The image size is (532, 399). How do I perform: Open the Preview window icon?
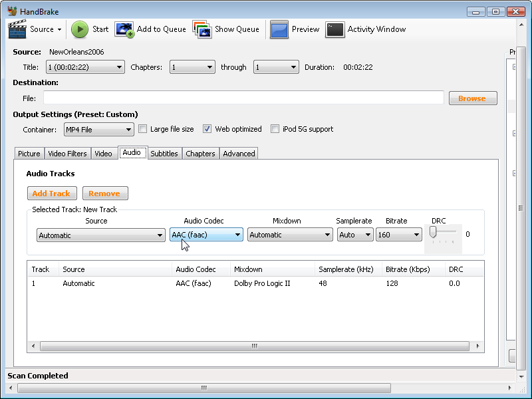coord(279,29)
